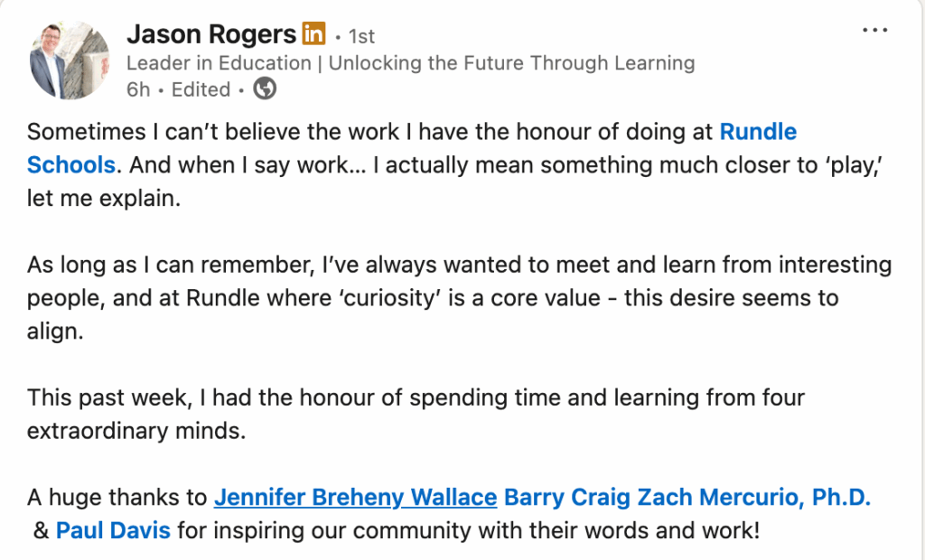The height and width of the screenshot is (560, 925).
Task: Click the 'let me explain.' line
Action: click(104, 199)
